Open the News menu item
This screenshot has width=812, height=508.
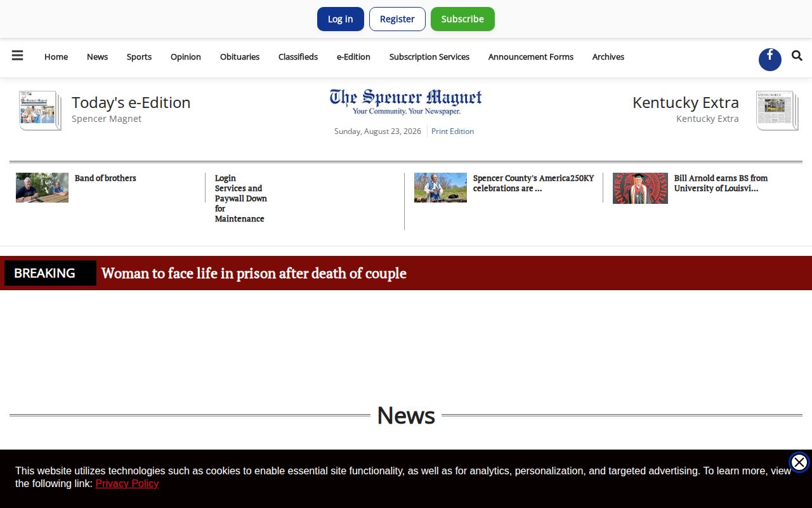97,57
